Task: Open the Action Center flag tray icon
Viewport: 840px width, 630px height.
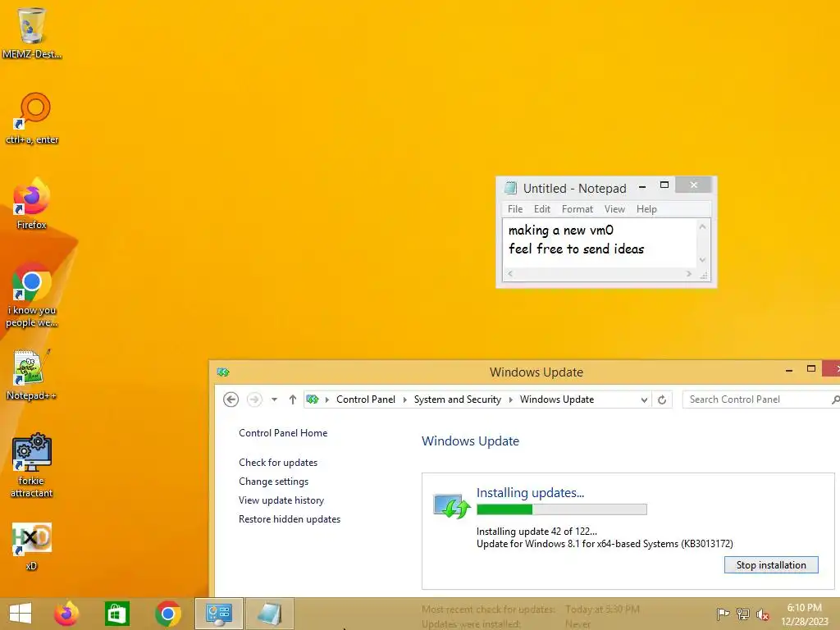Action: coord(723,614)
